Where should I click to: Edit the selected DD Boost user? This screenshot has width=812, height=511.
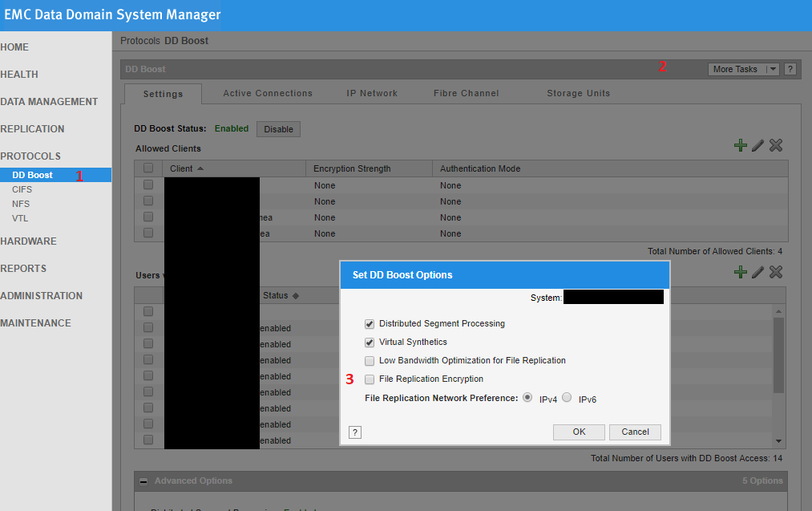[757, 272]
